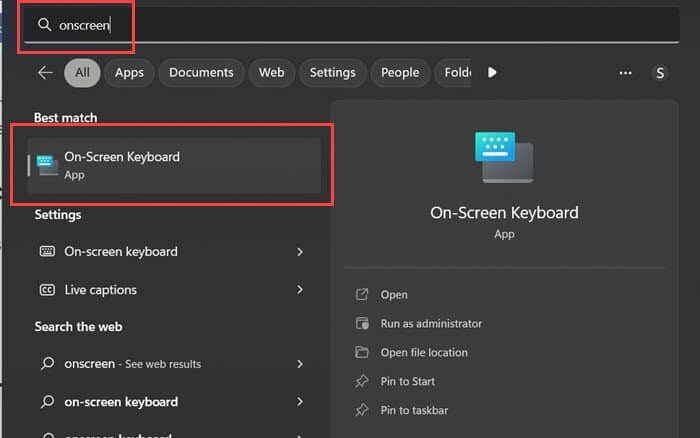Choose Pin to Start
This screenshot has height=438, width=700.
coord(408,381)
